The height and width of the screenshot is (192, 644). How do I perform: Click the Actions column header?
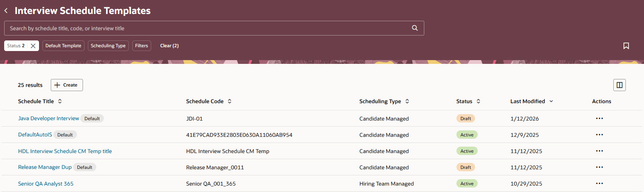coord(602,101)
